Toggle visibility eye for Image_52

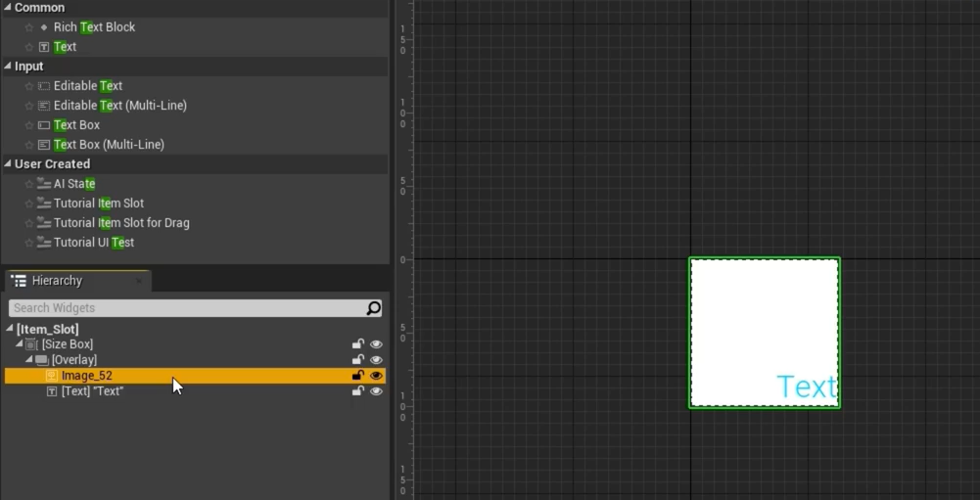(376, 376)
